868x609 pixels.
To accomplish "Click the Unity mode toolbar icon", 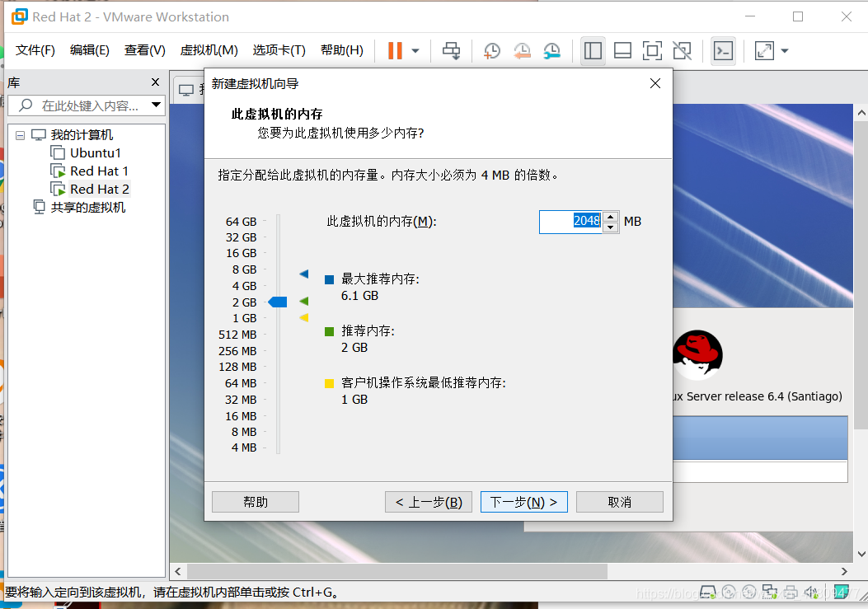I will click(x=682, y=51).
